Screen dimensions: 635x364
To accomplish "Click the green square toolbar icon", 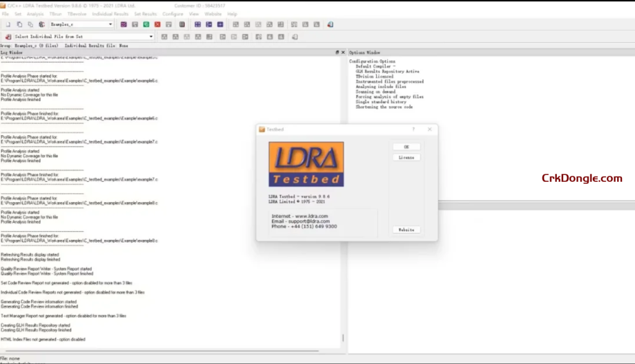I will tap(146, 24).
